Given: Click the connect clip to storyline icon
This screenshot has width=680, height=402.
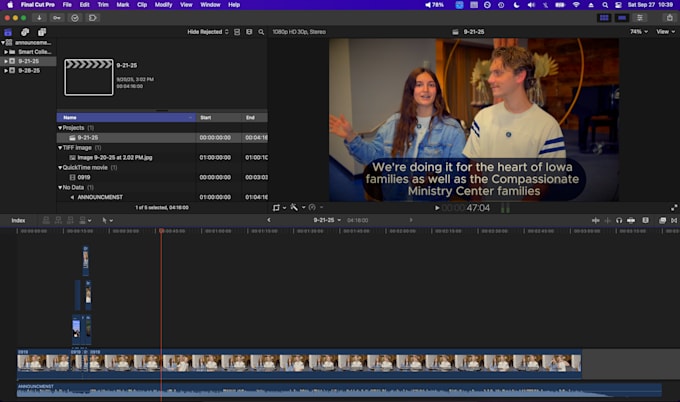Looking at the screenshot, I should click(x=46, y=220).
